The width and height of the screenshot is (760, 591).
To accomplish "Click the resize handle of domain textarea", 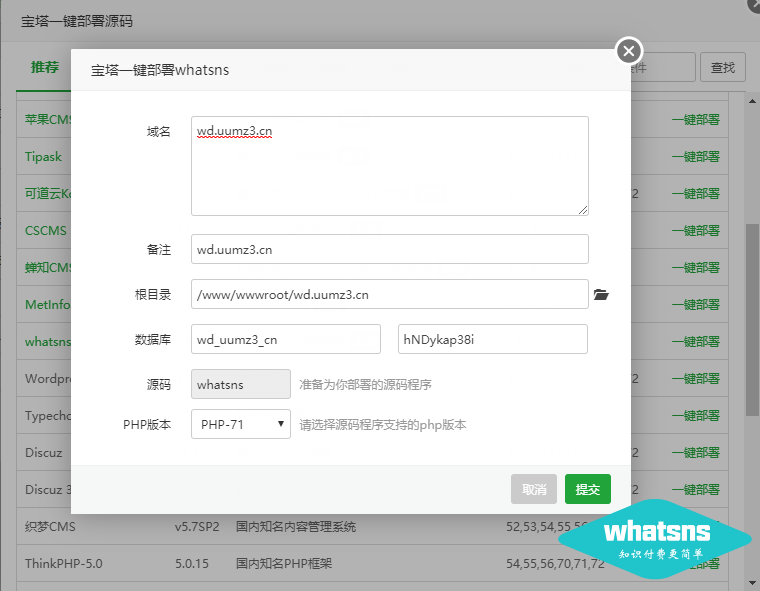I will click(583, 209).
